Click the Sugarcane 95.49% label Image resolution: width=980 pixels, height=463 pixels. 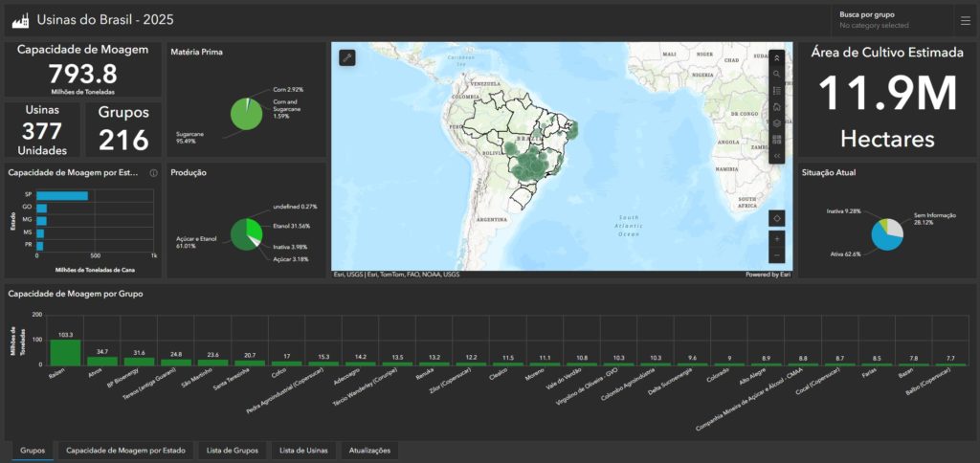tap(190, 138)
